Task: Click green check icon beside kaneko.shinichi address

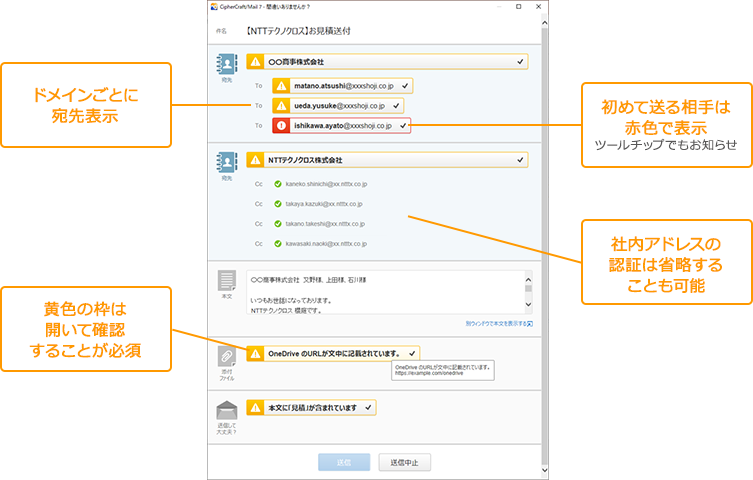Action: point(278,184)
